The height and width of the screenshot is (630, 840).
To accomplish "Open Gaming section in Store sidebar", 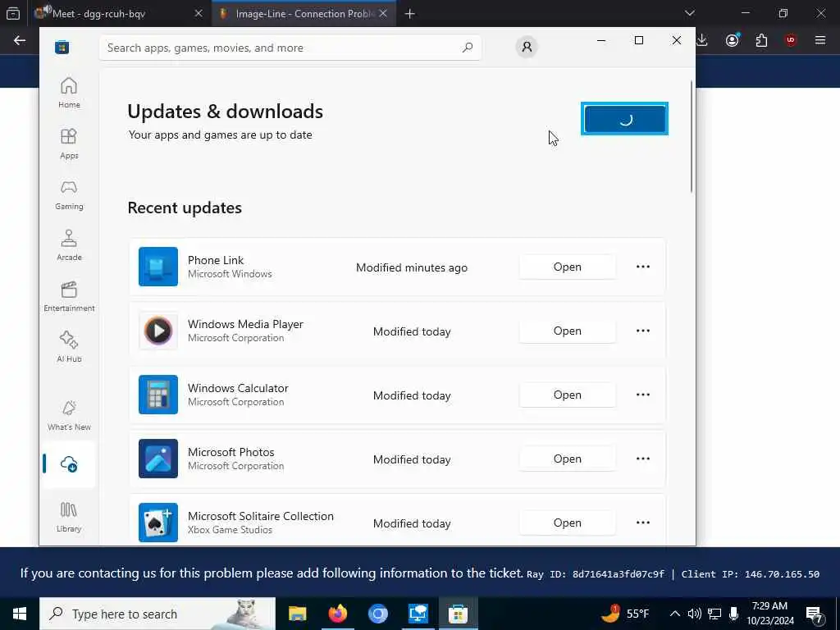I will tap(69, 195).
